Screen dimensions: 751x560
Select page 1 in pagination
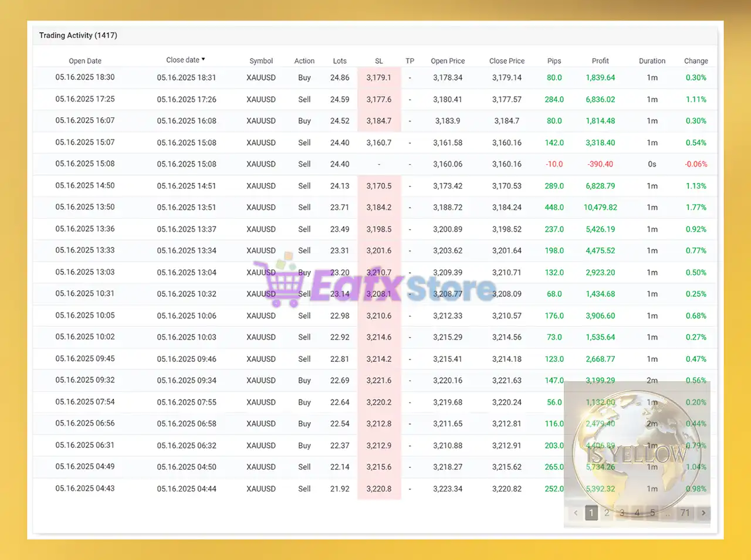coord(591,513)
